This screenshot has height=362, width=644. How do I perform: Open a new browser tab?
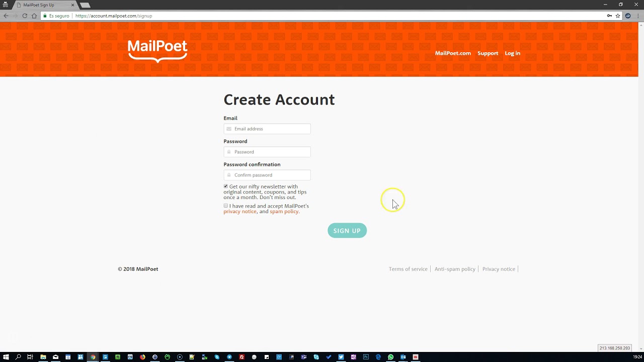pos(85,5)
